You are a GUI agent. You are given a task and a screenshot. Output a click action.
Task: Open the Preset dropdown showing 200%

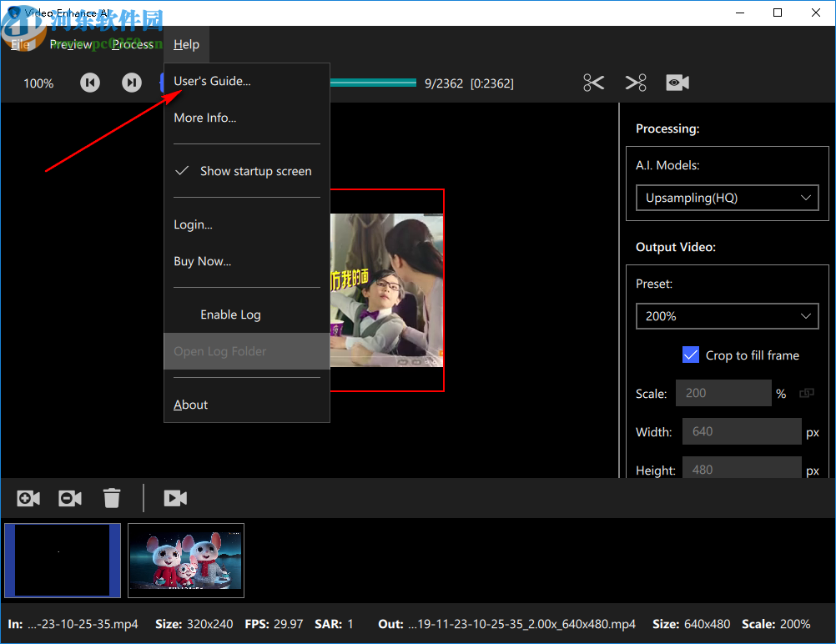point(727,316)
